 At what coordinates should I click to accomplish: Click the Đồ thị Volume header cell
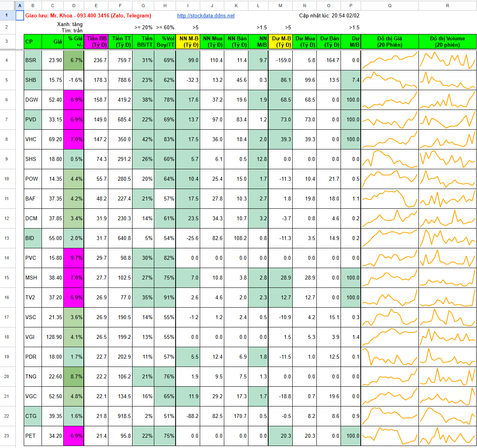(447, 42)
